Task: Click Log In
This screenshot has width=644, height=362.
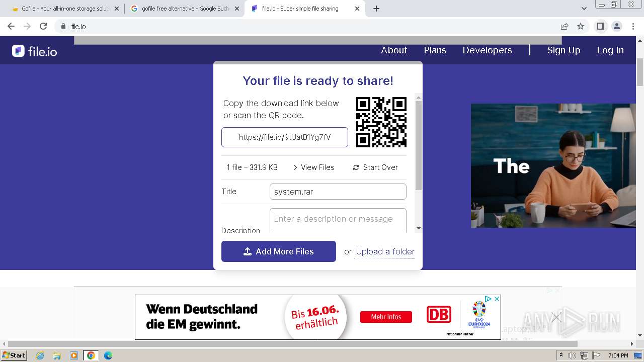Action: (x=610, y=50)
